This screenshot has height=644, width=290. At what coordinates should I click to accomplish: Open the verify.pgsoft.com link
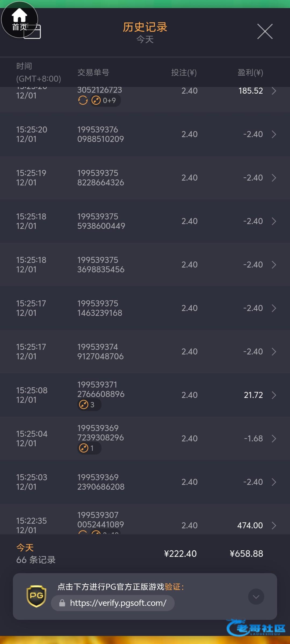click(x=118, y=603)
